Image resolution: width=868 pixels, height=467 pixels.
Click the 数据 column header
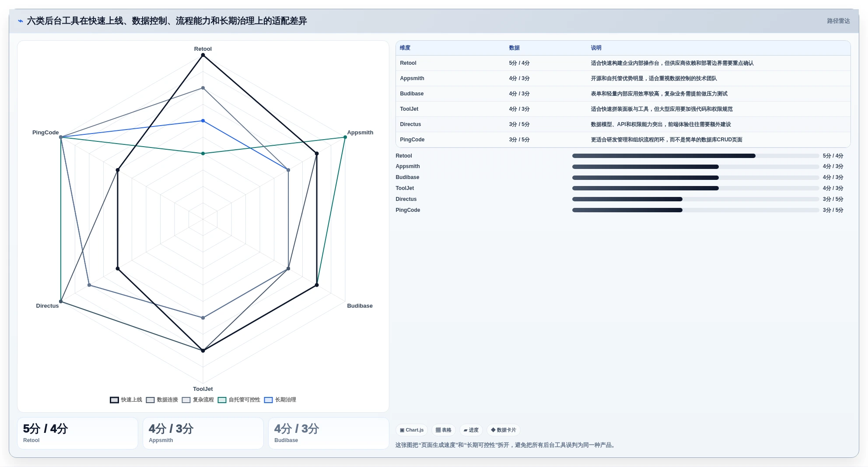514,48
